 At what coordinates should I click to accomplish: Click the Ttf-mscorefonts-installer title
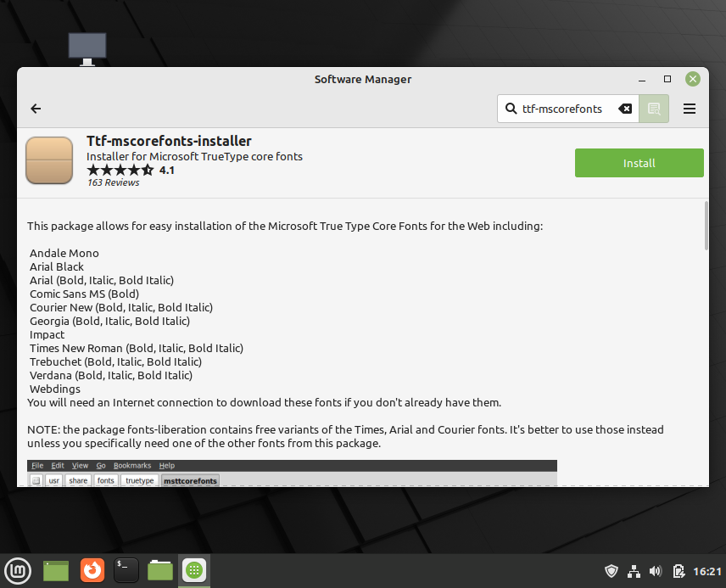pos(169,141)
